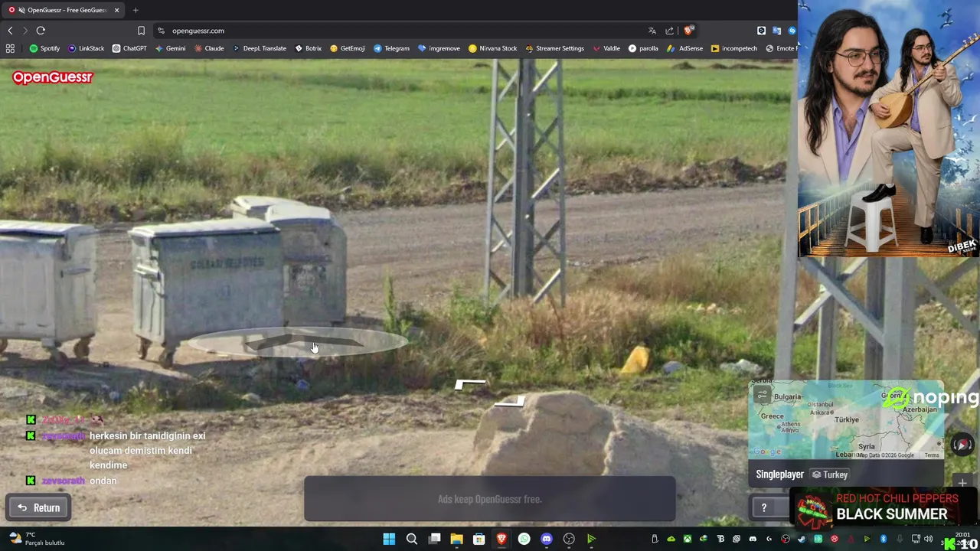This screenshot has height=551, width=980.
Task: Open the ChatGPT bookmark
Action: tap(129, 48)
